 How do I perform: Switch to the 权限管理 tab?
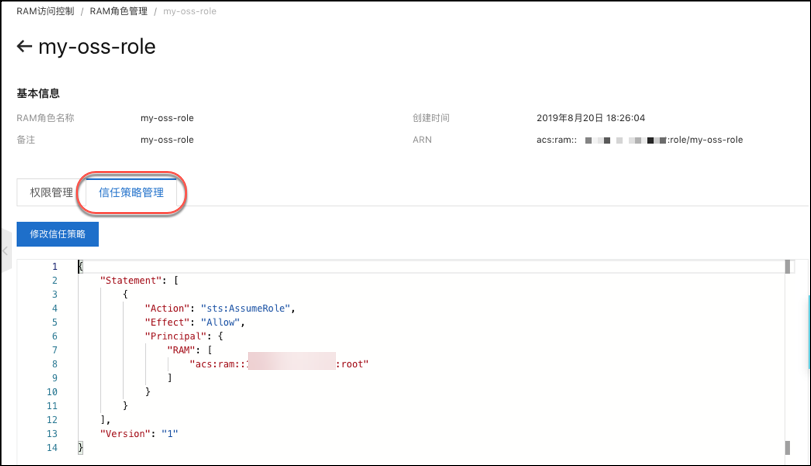click(x=51, y=192)
